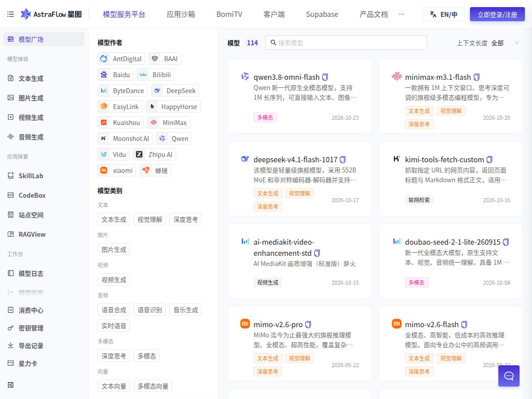The height and width of the screenshot is (399, 532).
Task: Click the AstraFlow logo
Action: pos(51,14)
